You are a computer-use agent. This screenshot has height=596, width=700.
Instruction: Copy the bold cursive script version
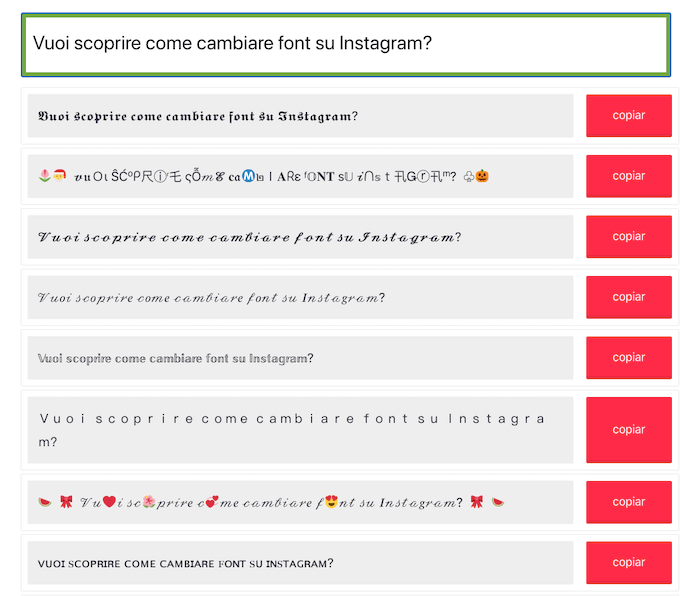[x=628, y=237]
